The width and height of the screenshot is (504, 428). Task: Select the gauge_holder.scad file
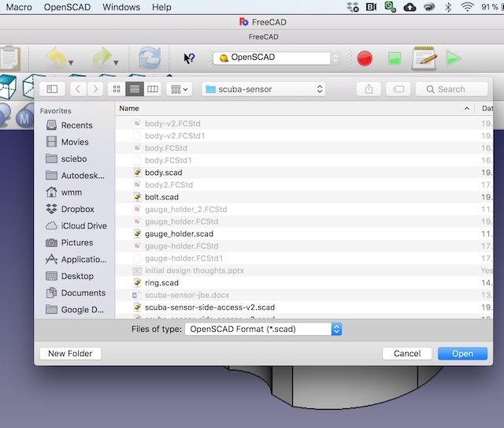[x=179, y=234]
